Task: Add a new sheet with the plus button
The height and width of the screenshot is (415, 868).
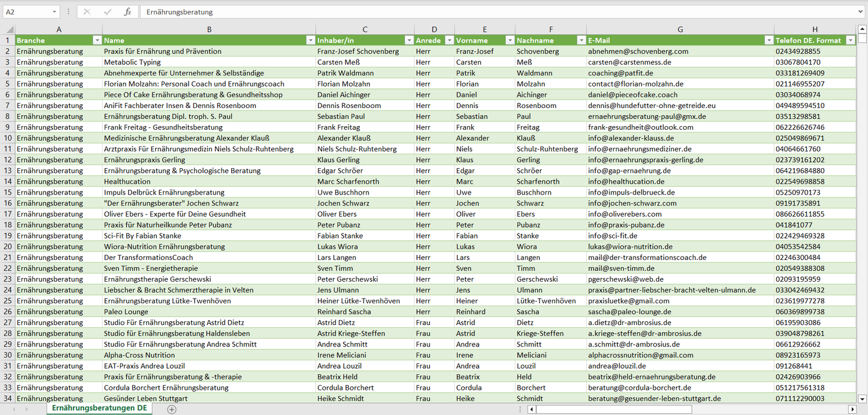Action: pos(172,409)
